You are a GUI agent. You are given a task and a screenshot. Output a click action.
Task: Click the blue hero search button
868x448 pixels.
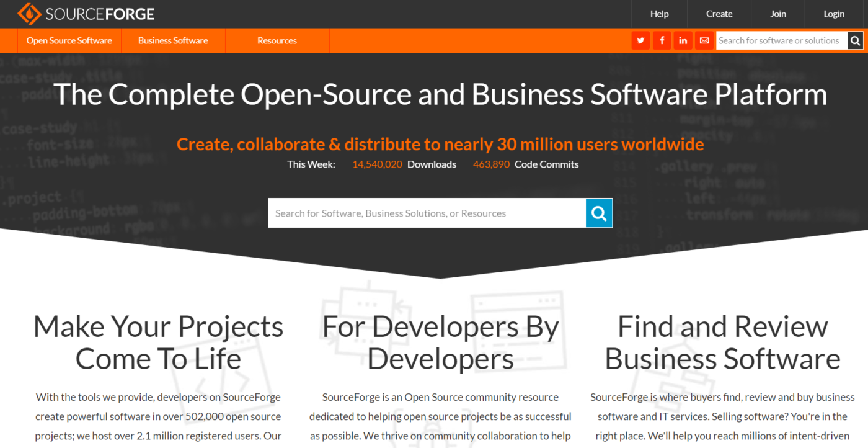[599, 213]
